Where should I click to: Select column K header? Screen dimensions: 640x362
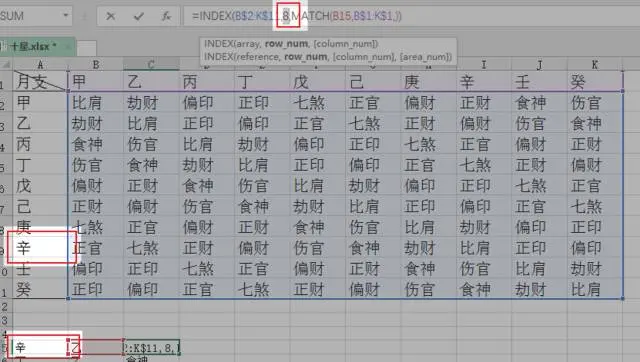(x=595, y=64)
